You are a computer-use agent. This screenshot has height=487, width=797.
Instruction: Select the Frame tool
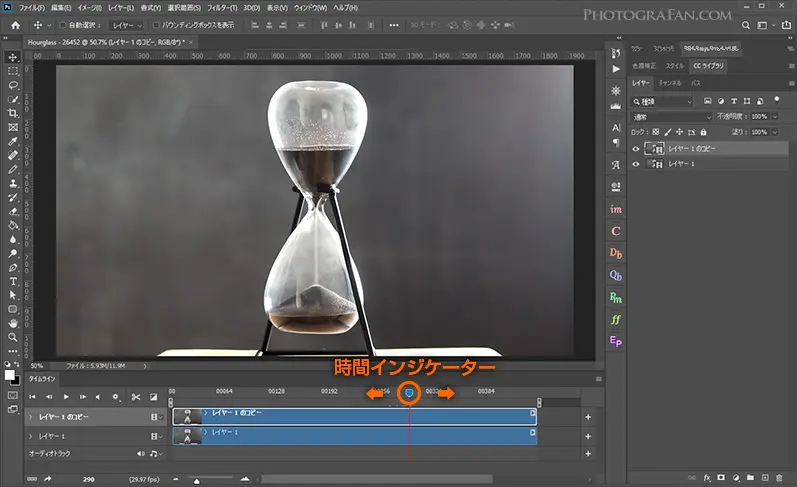tap(13, 127)
